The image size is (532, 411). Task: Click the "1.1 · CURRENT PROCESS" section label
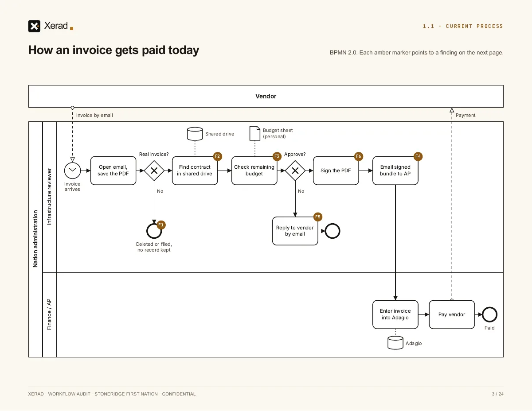pyautogui.click(x=463, y=27)
